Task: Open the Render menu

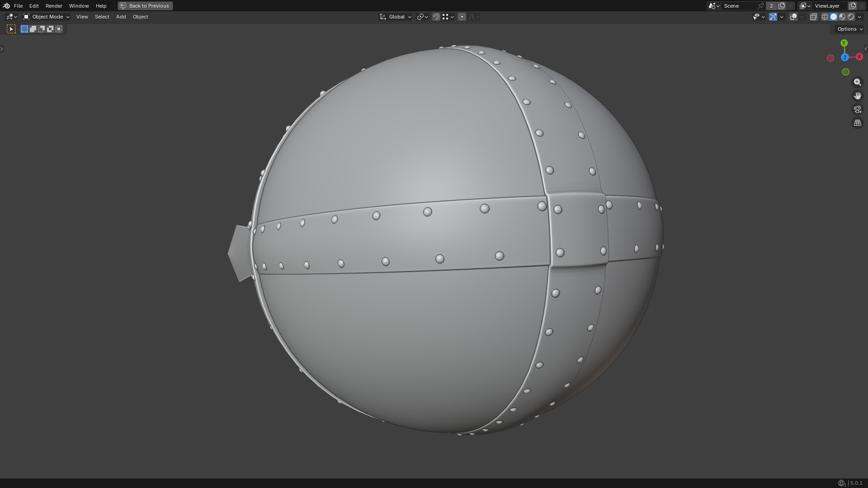Action: (x=54, y=6)
